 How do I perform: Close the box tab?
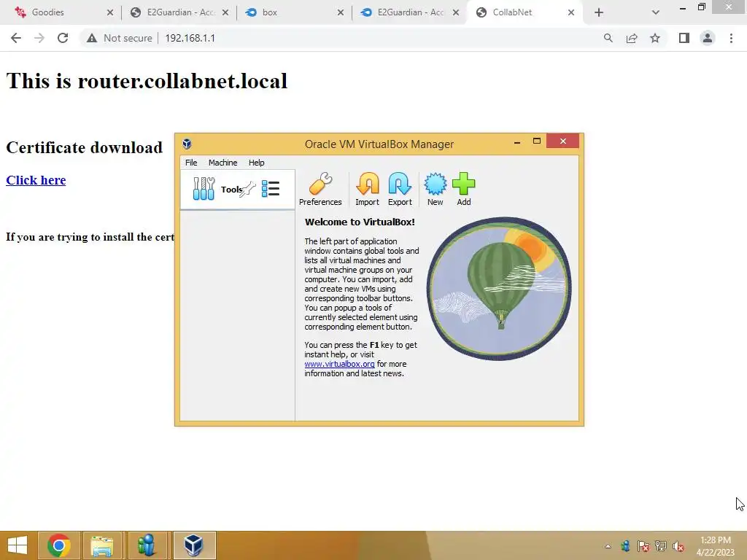(x=341, y=12)
